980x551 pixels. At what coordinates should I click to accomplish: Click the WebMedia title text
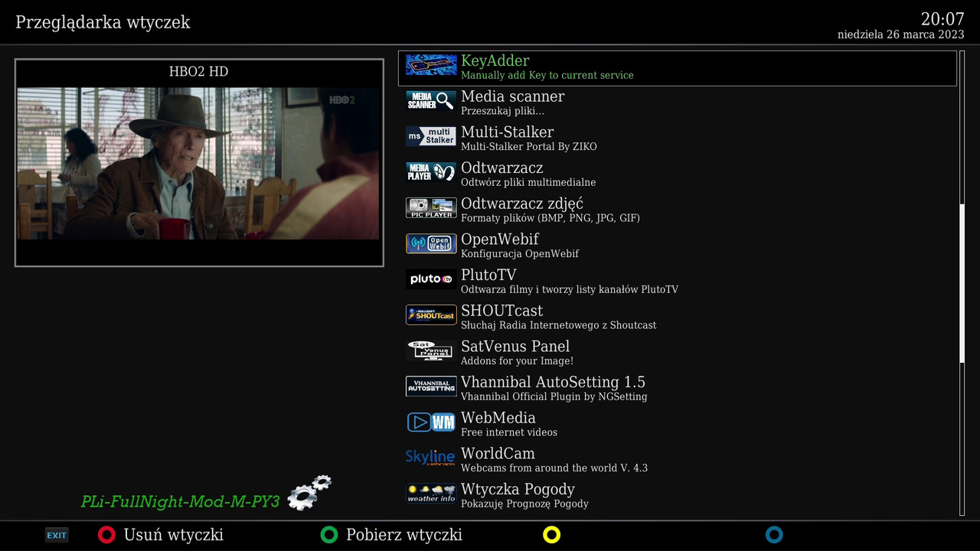pos(498,418)
